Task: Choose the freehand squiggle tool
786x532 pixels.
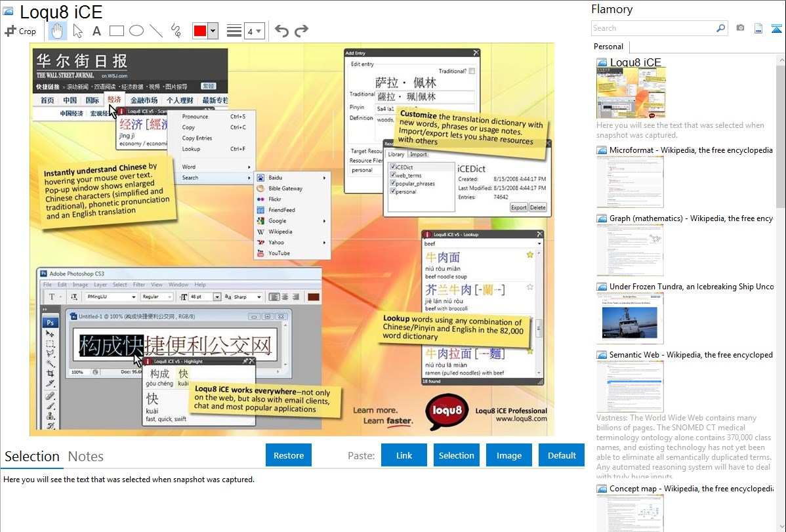Action: click(x=176, y=31)
